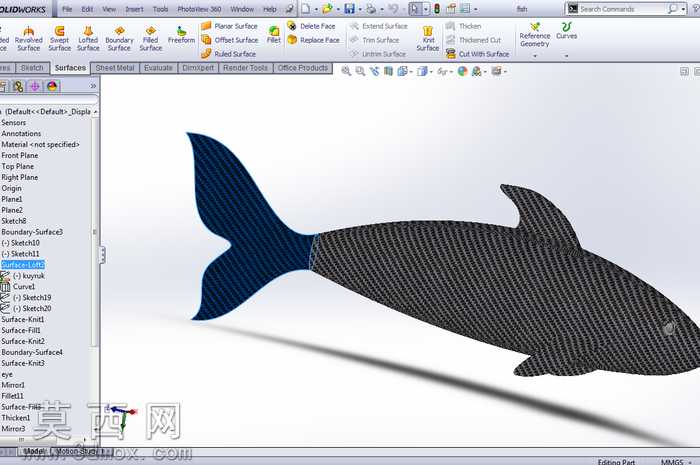Image resolution: width=700 pixels, height=465 pixels.
Task: Select Mirror3 in the feature tree
Action: [x=13, y=429]
